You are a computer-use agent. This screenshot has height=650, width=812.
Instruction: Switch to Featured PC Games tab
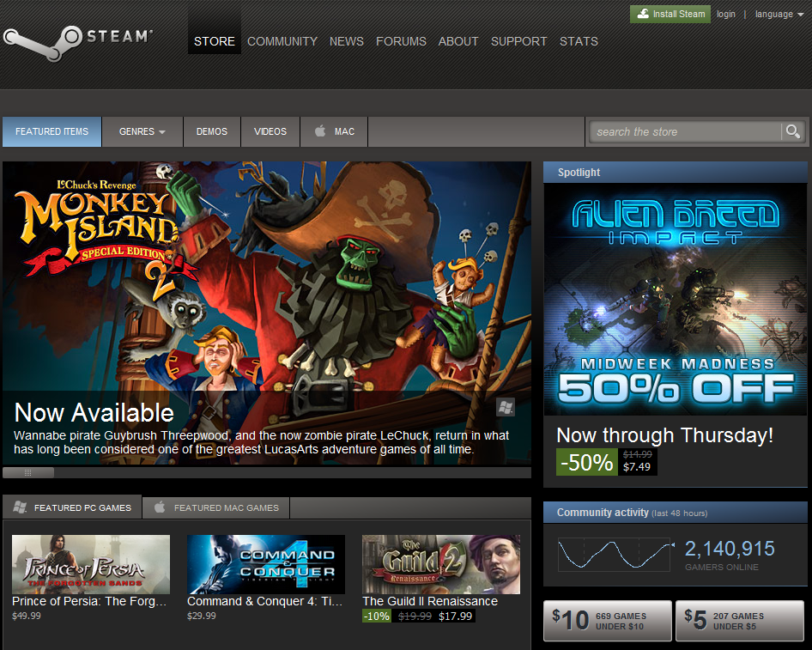click(72, 507)
